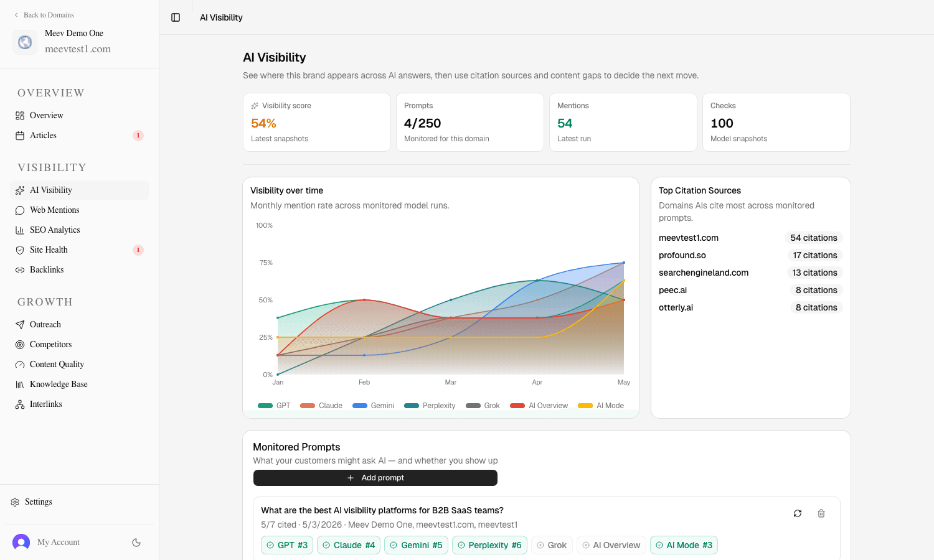Go to Competitors menu item
Screen dimensions: 934x560
click(80, 345)
